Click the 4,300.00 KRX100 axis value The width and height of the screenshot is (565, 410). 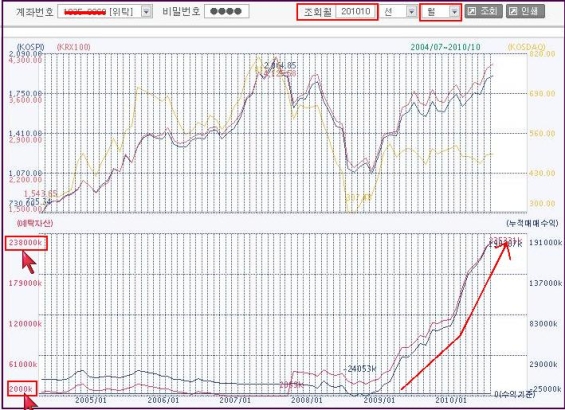click(x=25, y=60)
